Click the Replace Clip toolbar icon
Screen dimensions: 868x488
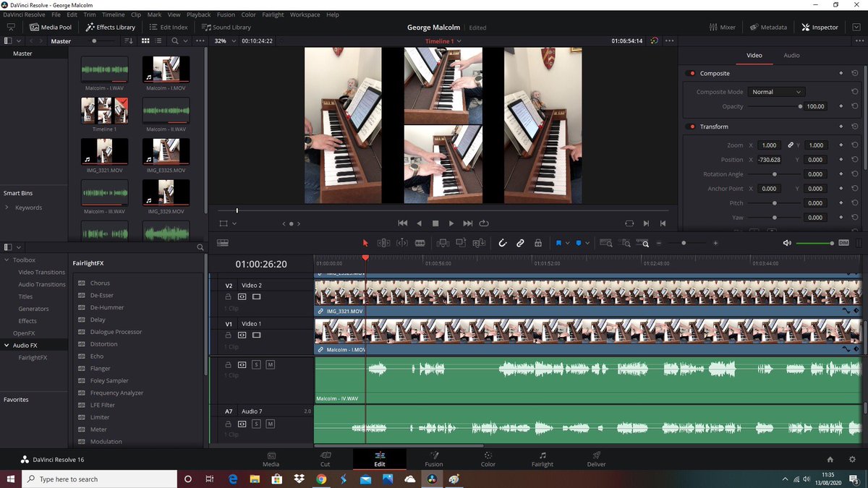(x=479, y=244)
